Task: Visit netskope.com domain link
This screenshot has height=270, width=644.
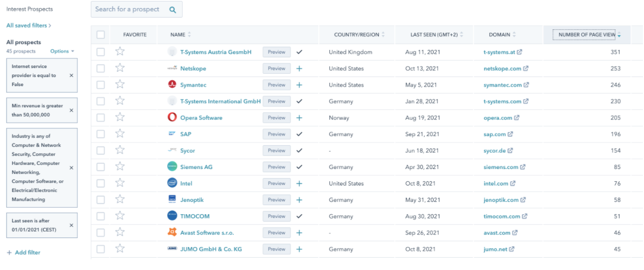Action: click(502, 69)
